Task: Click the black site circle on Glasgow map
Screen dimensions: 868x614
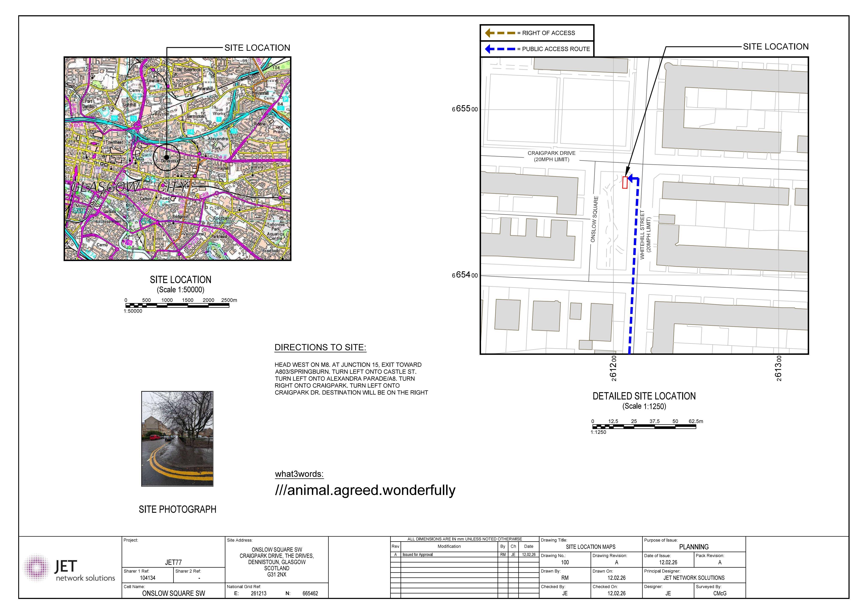Action: click(166, 157)
